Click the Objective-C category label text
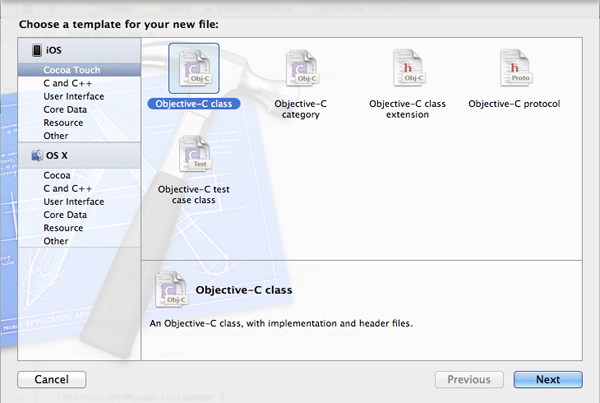Viewport: 600px width, 403px height. click(301, 109)
